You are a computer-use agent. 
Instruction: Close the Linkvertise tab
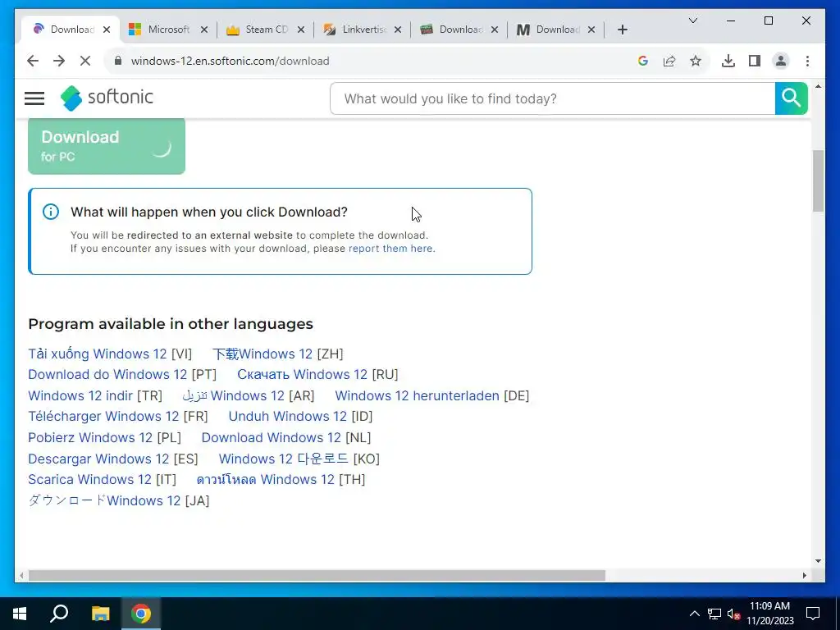(398, 30)
